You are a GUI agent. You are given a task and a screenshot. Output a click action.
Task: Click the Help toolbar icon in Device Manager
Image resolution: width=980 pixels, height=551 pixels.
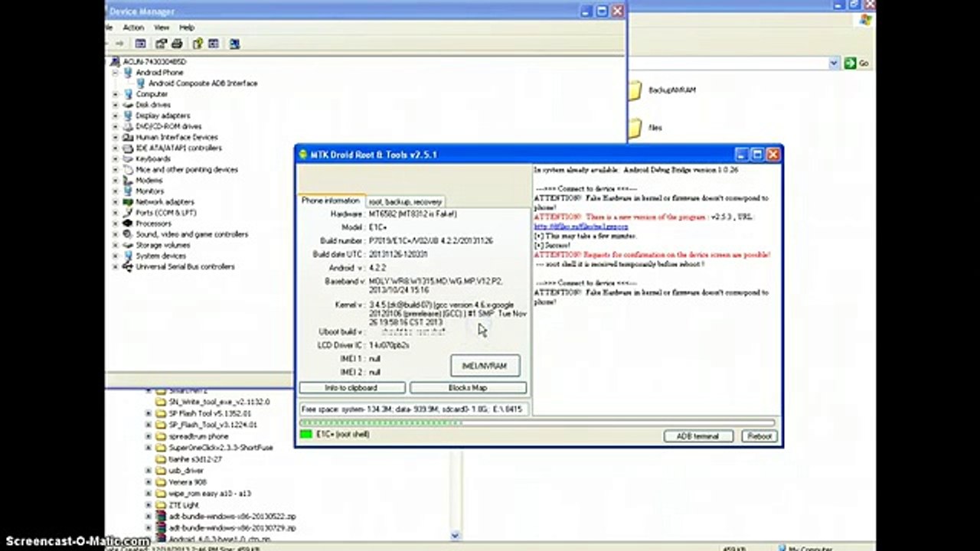(198, 44)
